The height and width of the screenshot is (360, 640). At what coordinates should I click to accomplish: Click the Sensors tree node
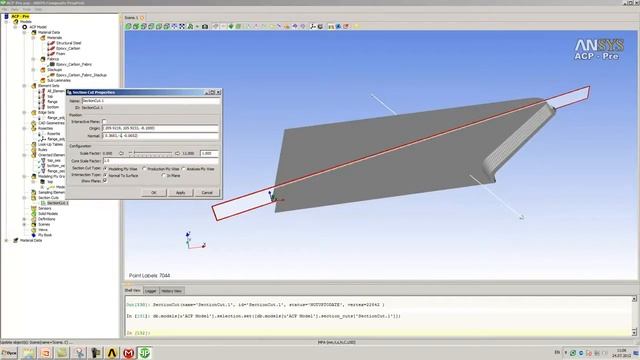click(x=44, y=208)
